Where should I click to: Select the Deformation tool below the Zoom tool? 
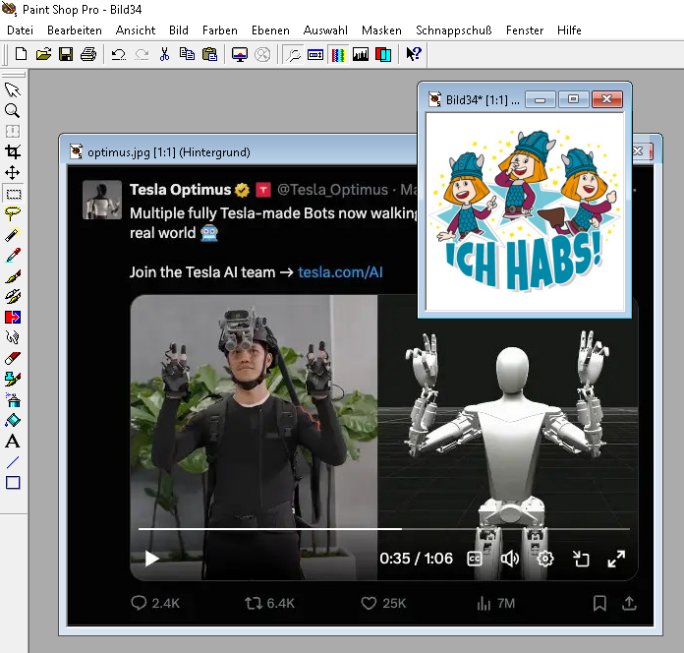click(x=13, y=131)
